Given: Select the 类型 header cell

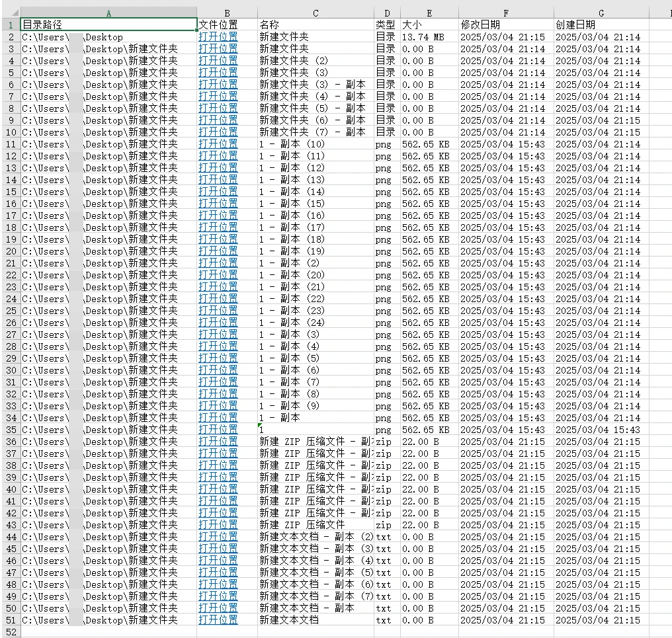Looking at the screenshot, I should point(387,24).
